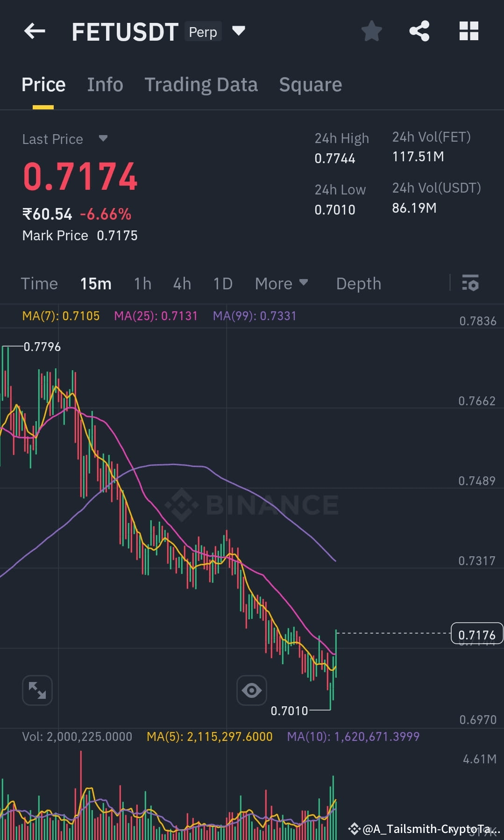Toggle chart visibility eye icon

(252, 690)
